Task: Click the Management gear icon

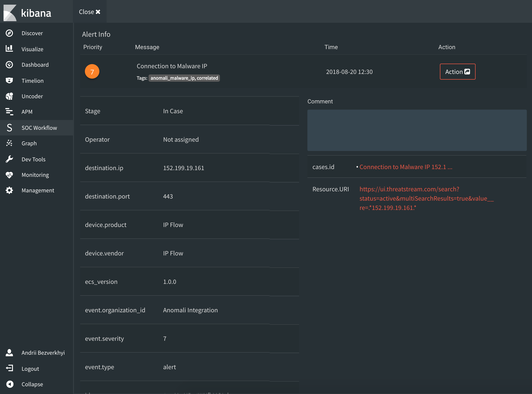Action: pos(9,190)
